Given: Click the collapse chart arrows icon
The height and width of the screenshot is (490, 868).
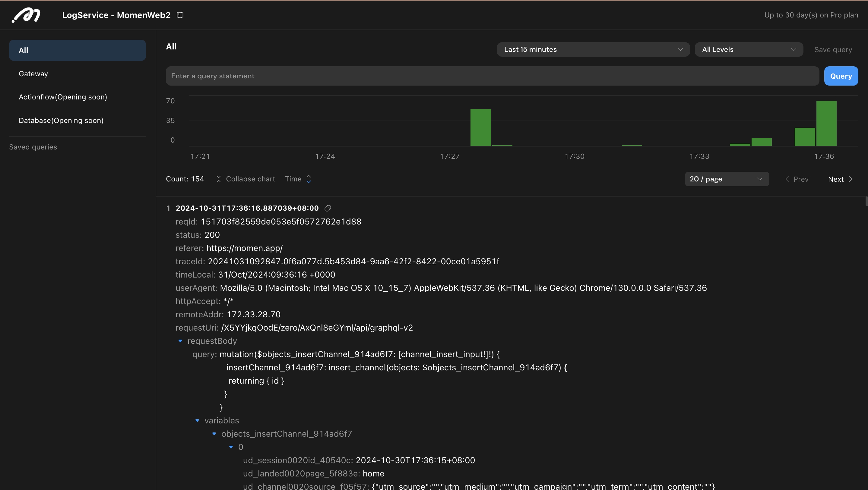Looking at the screenshot, I should click(218, 179).
